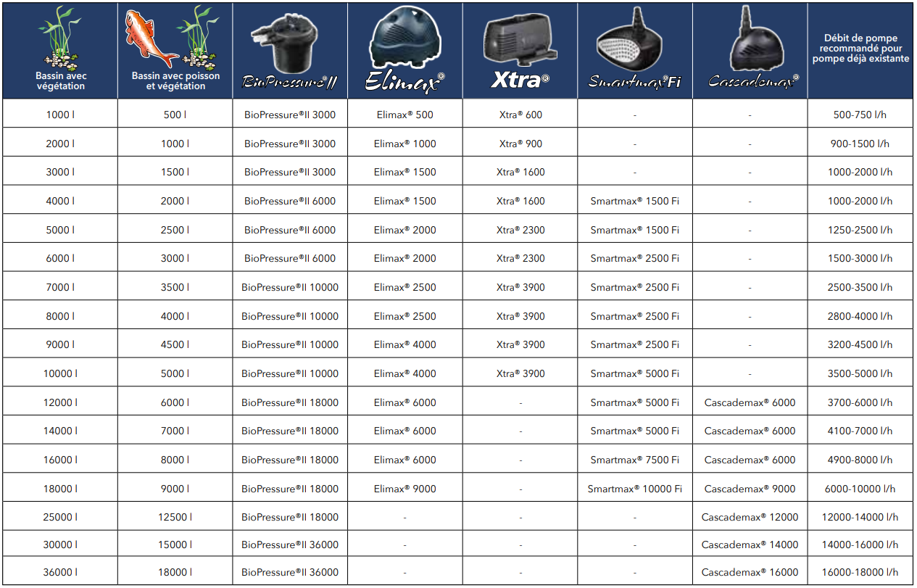Click the "Bassin avec poisson et végétation" header

coord(175,81)
